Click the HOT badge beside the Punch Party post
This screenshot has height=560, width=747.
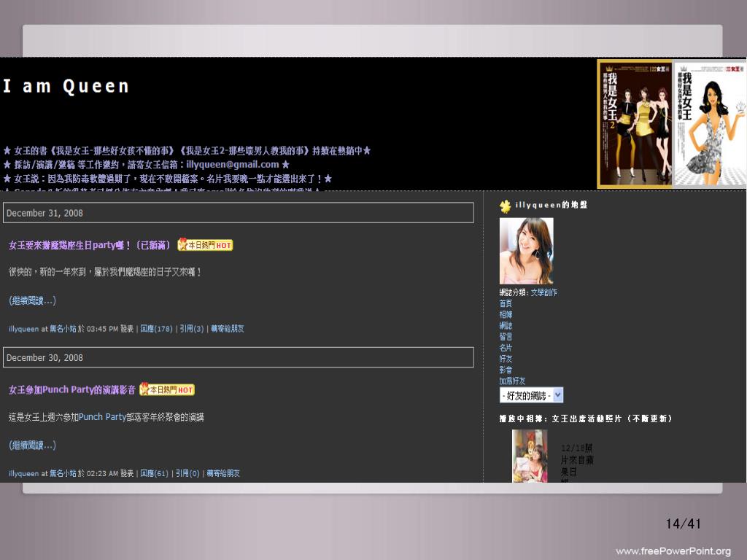pos(167,389)
